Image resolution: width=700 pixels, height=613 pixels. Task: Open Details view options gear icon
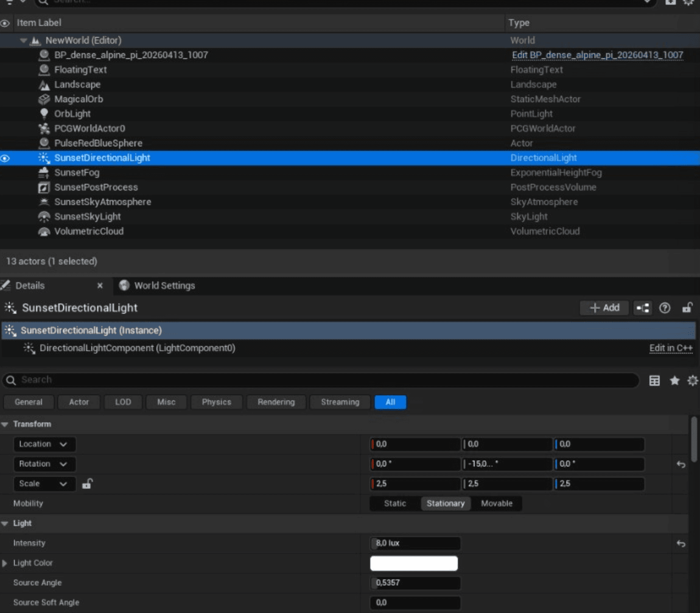693,380
